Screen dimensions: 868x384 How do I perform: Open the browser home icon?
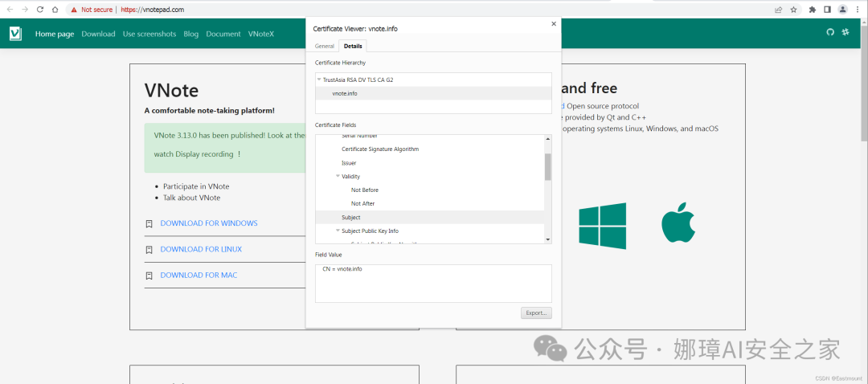(x=55, y=10)
